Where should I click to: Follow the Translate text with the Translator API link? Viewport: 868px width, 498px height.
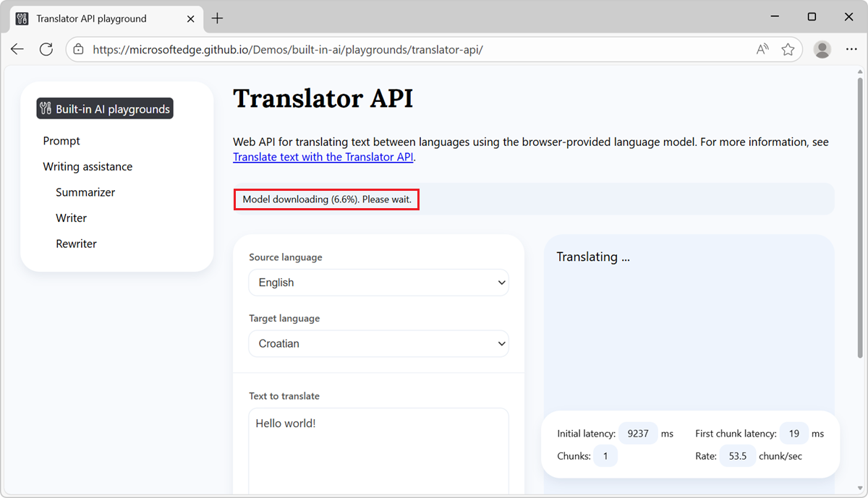(x=323, y=157)
